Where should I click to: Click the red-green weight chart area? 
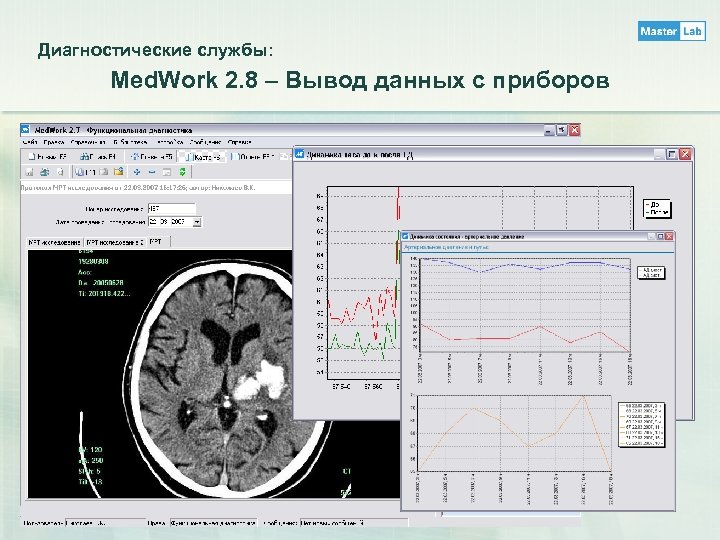click(x=364, y=282)
